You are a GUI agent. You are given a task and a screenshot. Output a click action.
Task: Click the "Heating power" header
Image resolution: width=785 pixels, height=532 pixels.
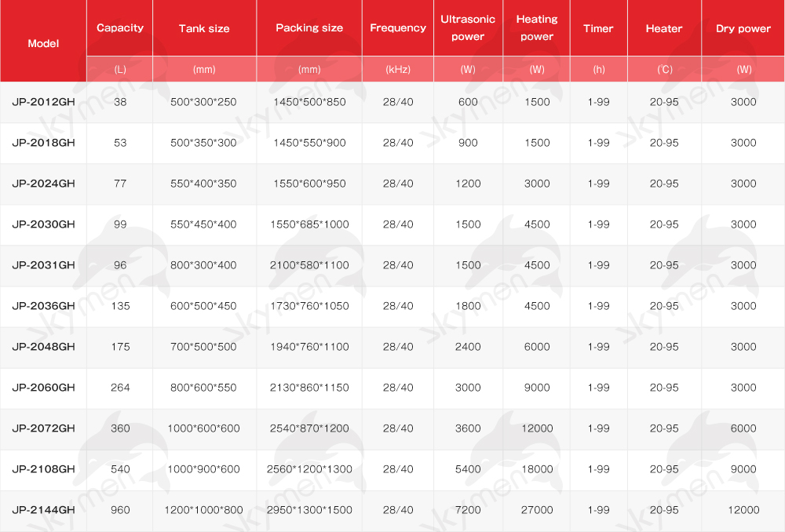coord(537,27)
